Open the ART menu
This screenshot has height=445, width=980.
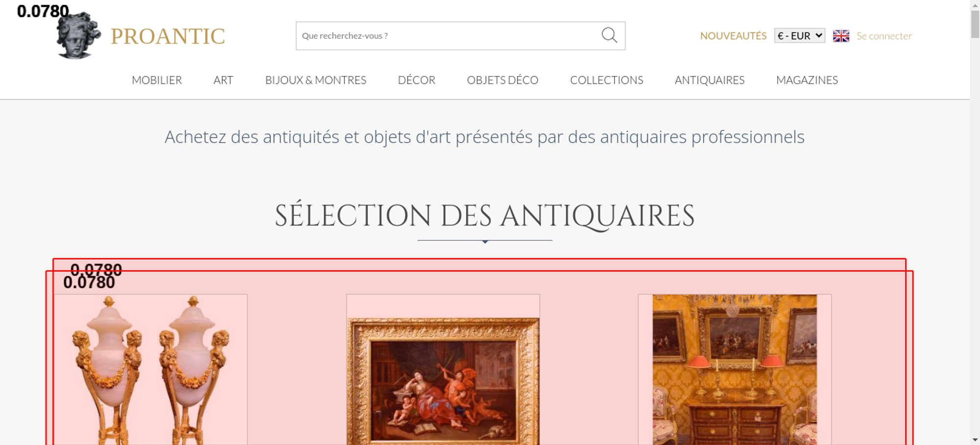[223, 80]
